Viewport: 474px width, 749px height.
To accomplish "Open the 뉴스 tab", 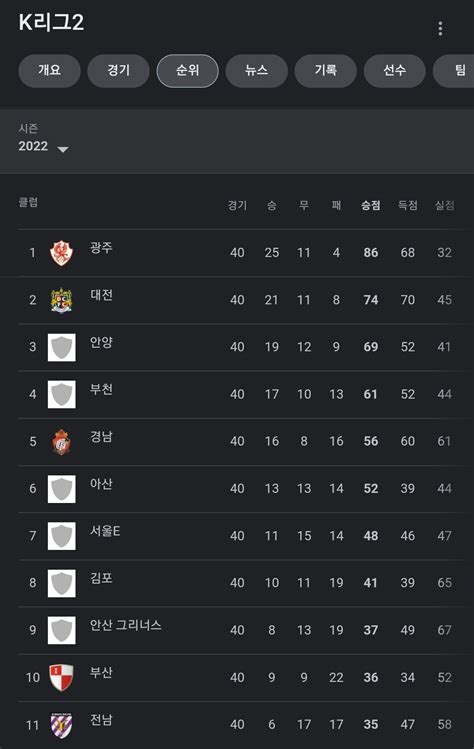I will pos(257,71).
